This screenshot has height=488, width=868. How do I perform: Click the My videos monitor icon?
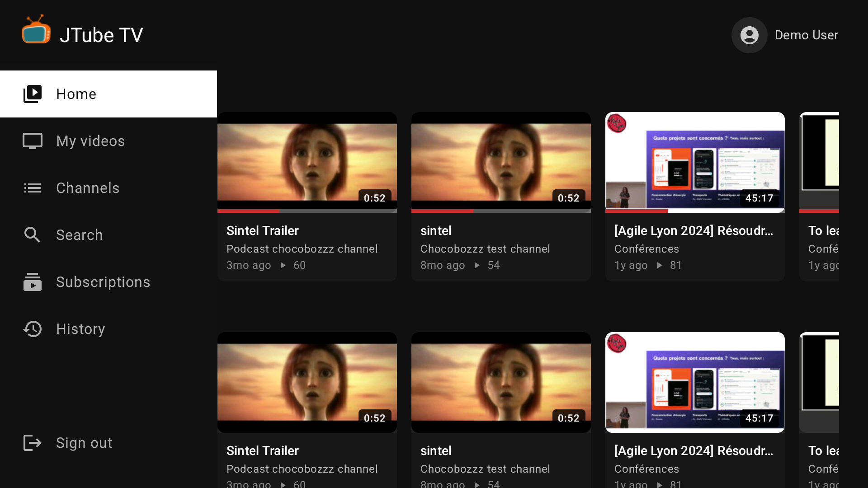(x=33, y=141)
